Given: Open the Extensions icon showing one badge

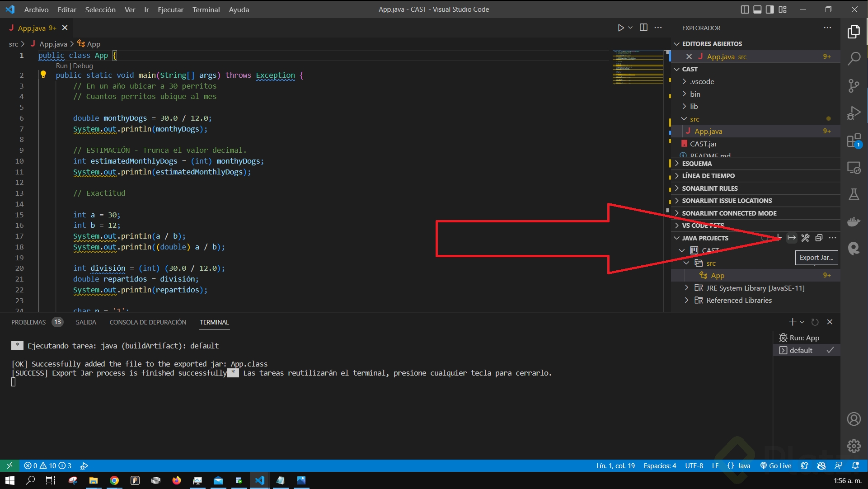Looking at the screenshot, I should (x=854, y=140).
